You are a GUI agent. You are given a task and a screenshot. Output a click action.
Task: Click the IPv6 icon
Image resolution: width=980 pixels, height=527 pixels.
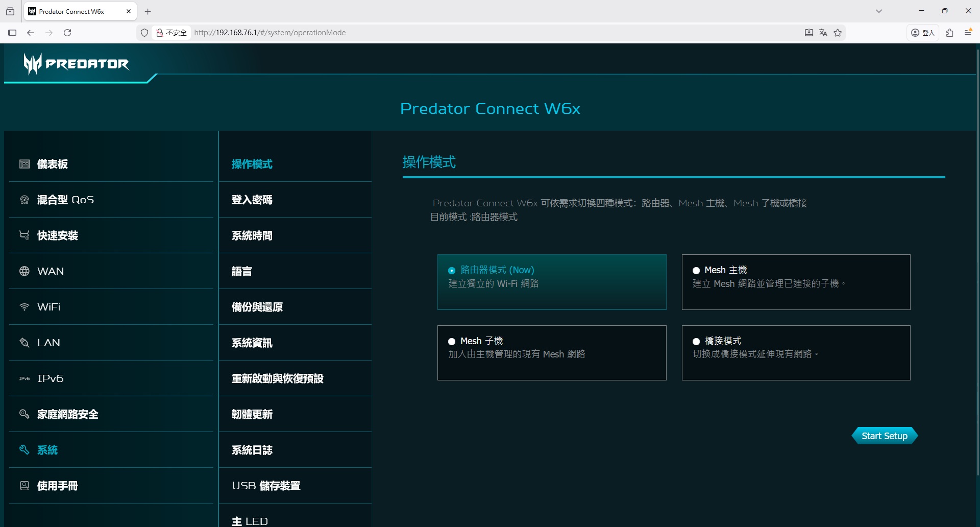(x=24, y=378)
